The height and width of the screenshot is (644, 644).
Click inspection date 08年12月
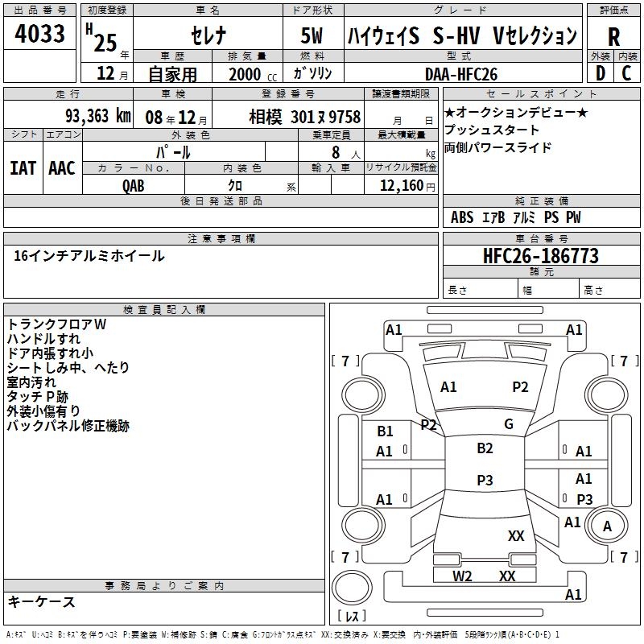point(176,118)
